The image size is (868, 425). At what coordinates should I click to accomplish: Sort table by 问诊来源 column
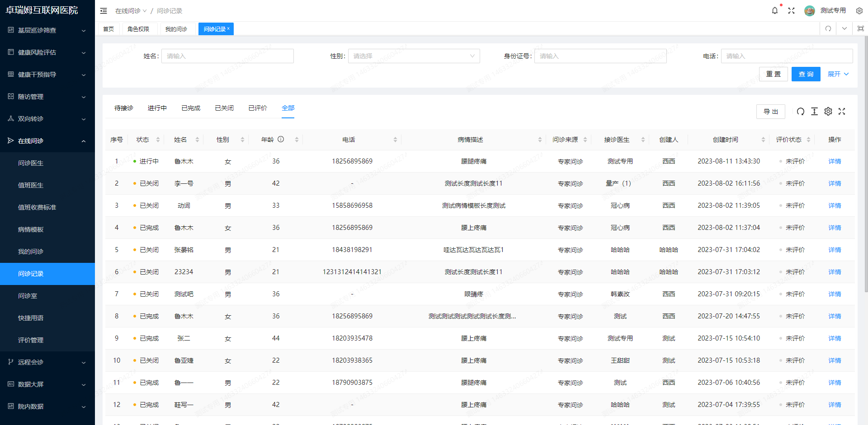click(x=585, y=140)
